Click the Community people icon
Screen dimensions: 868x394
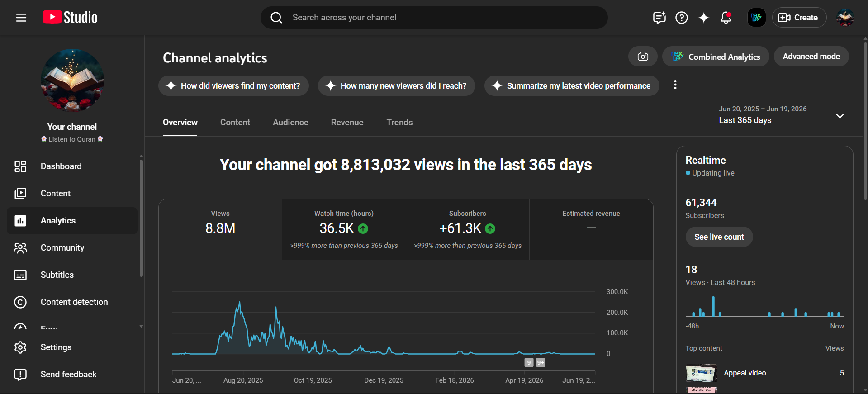click(x=20, y=248)
